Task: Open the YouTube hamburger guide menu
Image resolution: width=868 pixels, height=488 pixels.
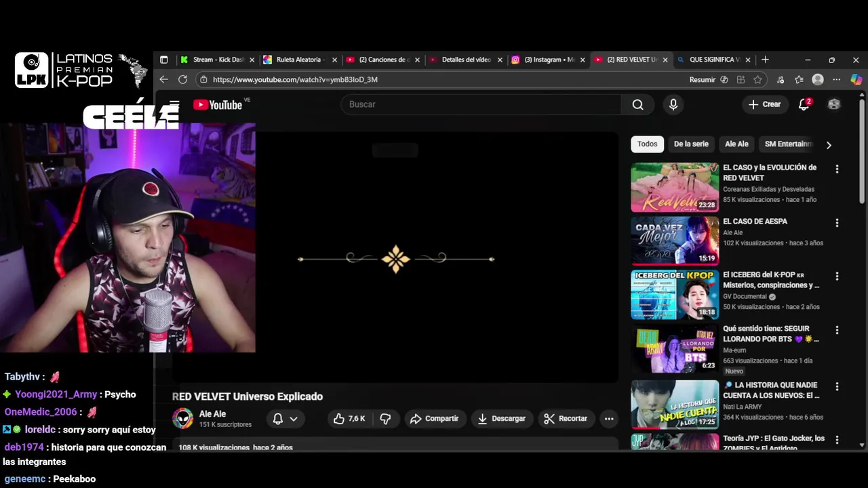Action: pyautogui.click(x=174, y=104)
